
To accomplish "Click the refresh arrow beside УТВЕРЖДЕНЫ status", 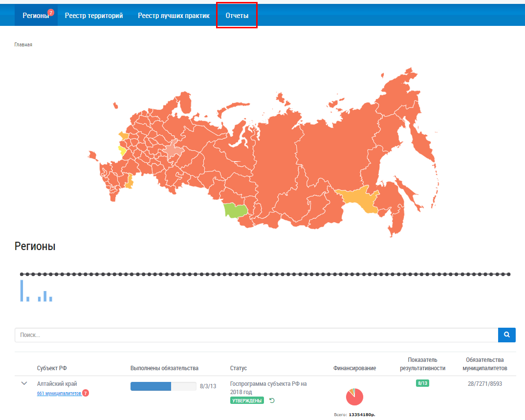I will (272, 400).
